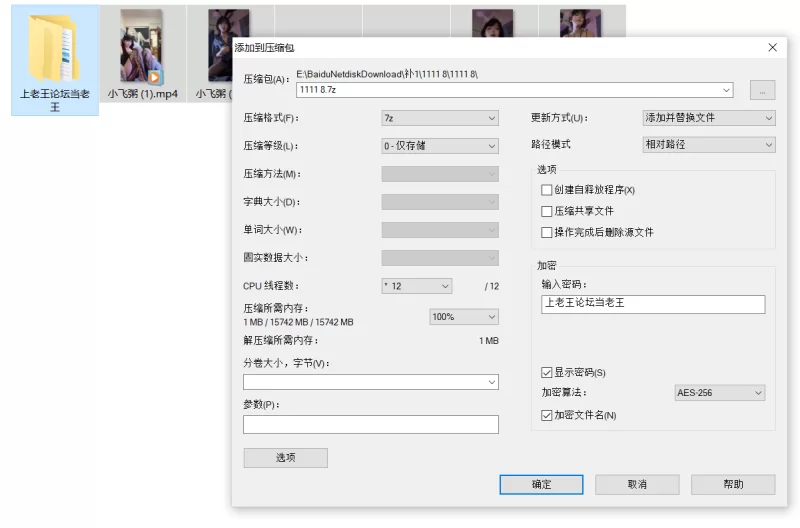Enable 操作完成后删除源文件 checkbox
800x528 pixels.
546,233
